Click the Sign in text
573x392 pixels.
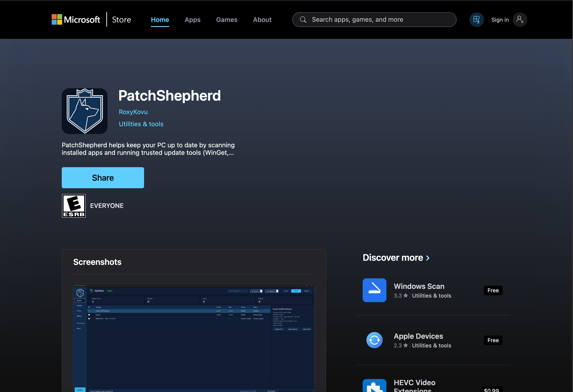[x=500, y=20]
